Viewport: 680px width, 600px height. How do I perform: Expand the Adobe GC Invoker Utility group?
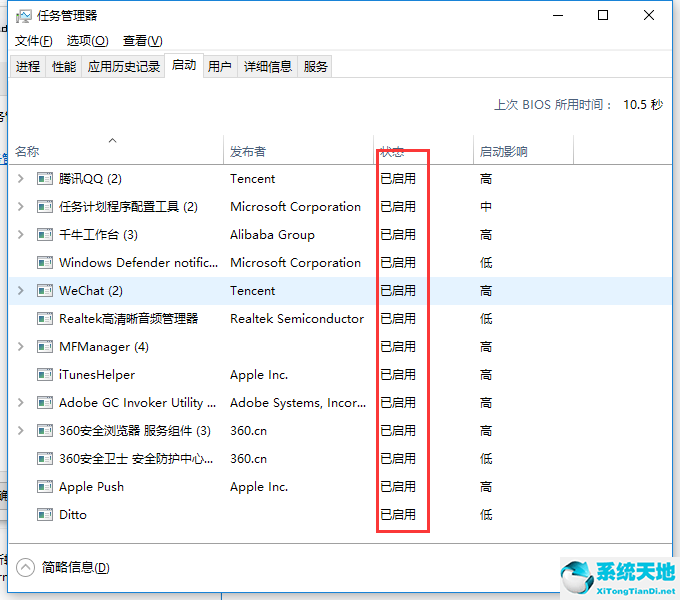20,403
